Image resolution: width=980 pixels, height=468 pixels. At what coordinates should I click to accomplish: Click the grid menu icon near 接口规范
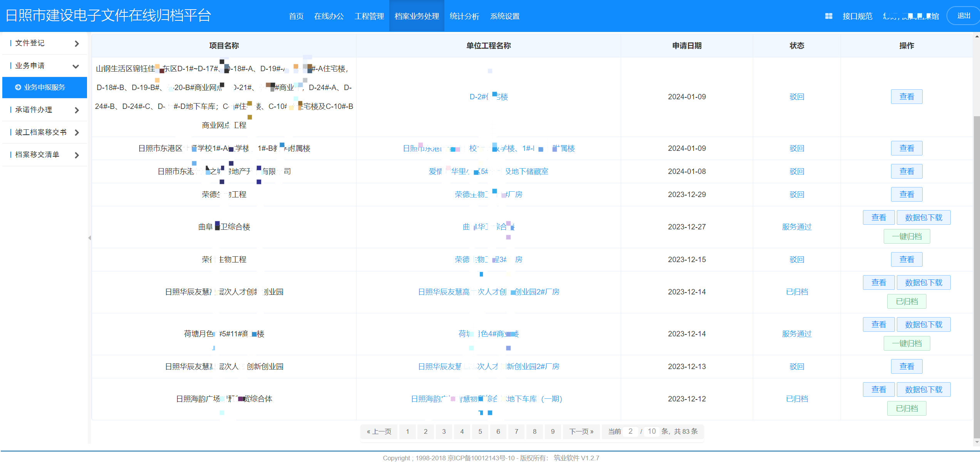[829, 16]
